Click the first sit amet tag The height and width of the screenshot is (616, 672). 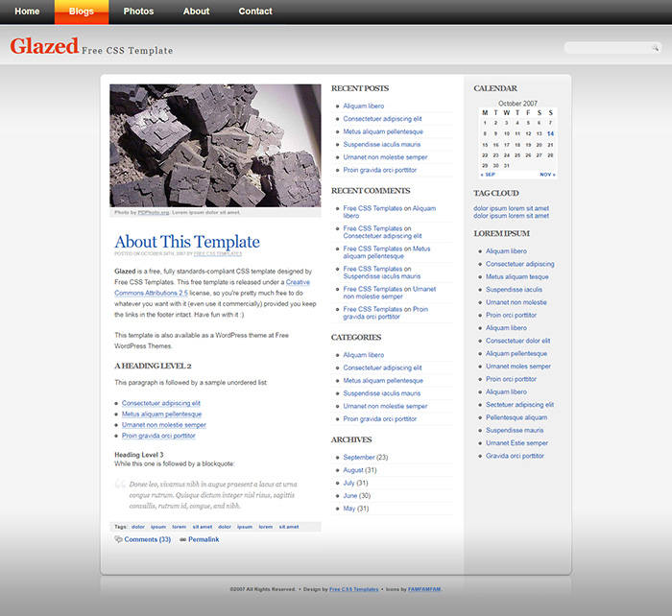(203, 527)
